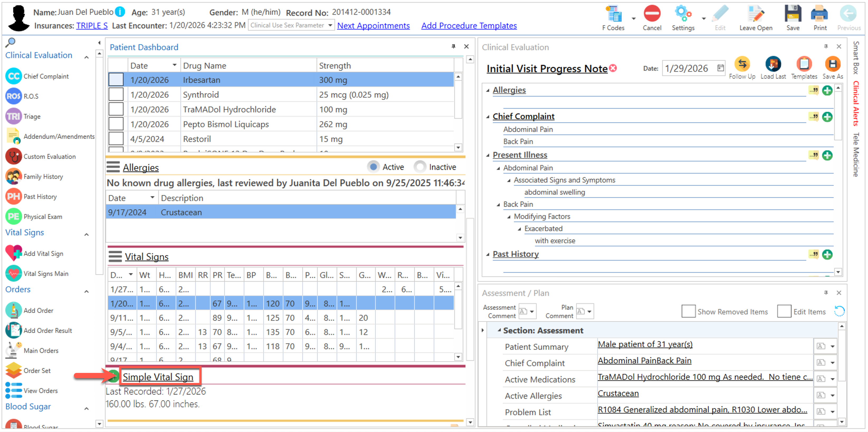Tick the checkbox for Synthroid row
This screenshot has width=868, height=432.
(116, 95)
